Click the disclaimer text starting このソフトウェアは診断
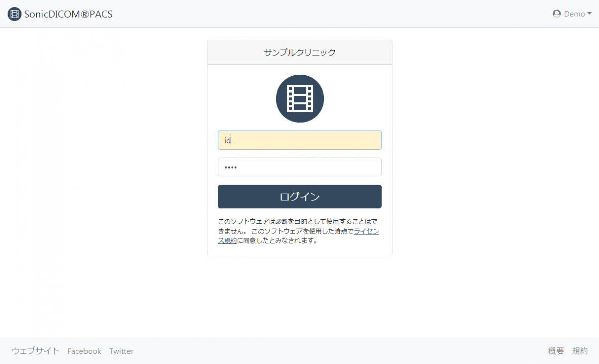599x364 pixels. tap(298, 231)
